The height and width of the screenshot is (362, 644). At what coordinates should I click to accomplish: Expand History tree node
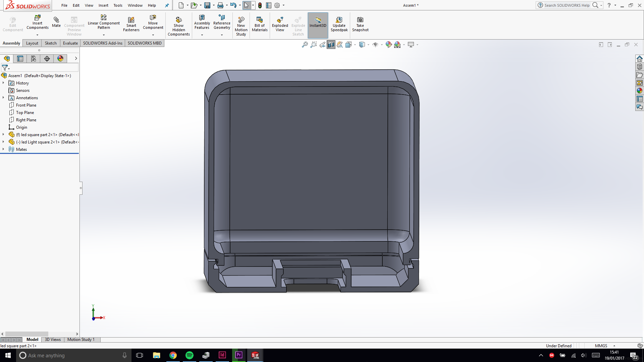3,83
